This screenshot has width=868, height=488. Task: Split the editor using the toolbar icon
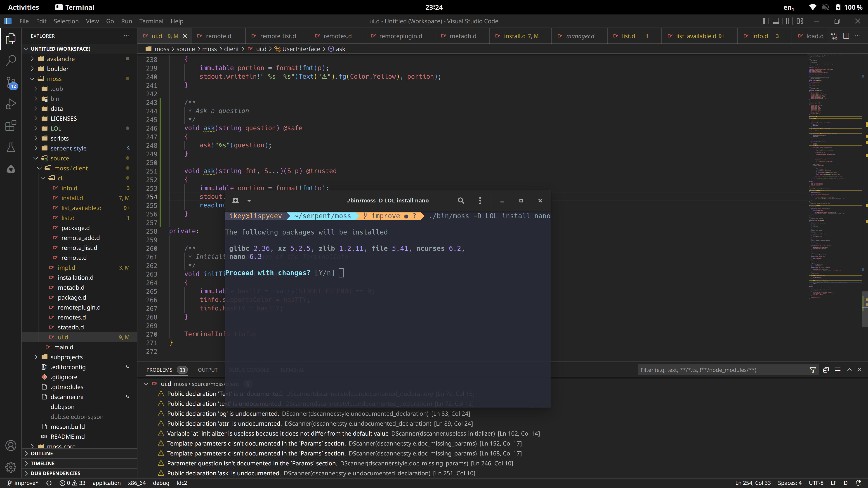pyautogui.click(x=846, y=36)
